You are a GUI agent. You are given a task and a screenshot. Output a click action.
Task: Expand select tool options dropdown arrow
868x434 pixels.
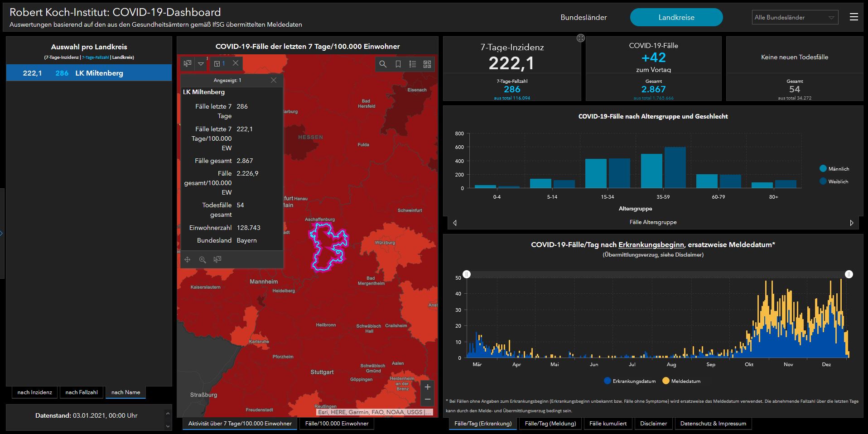point(201,64)
